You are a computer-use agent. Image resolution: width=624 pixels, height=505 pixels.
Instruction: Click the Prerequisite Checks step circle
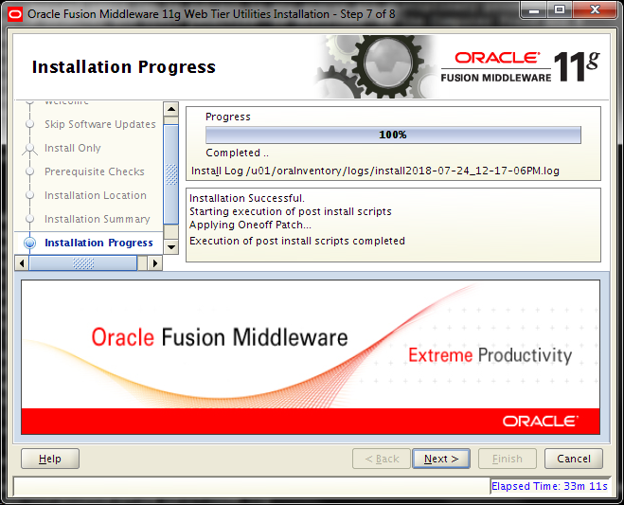pyautogui.click(x=30, y=172)
